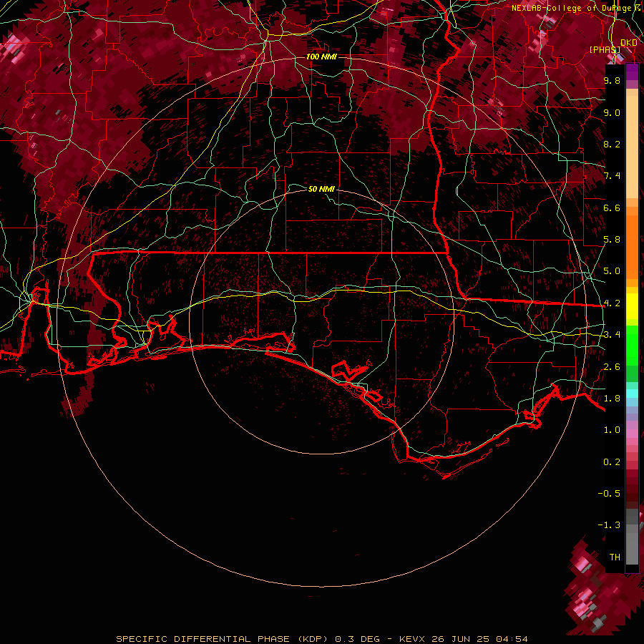This screenshot has width=644, height=644.
Task: Click the "DKD" label near the color bar
Action: pos(629,43)
